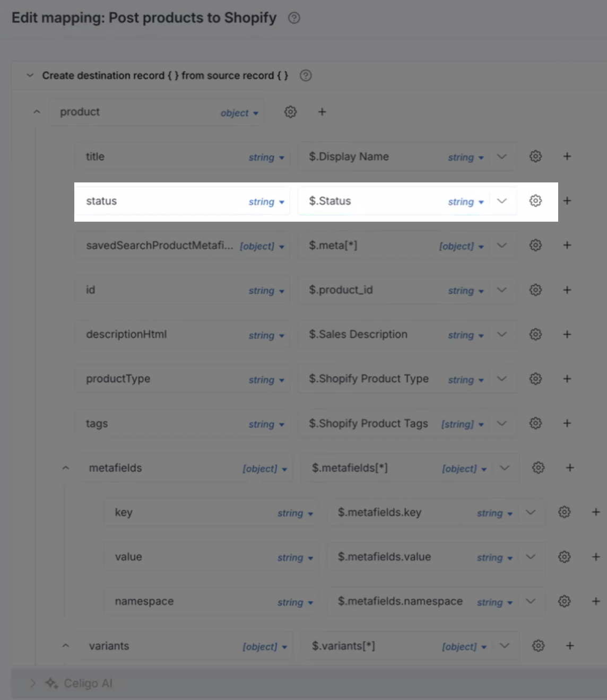Image resolution: width=607 pixels, height=700 pixels.
Task: Collapse the Create destination record section
Action: [30, 75]
